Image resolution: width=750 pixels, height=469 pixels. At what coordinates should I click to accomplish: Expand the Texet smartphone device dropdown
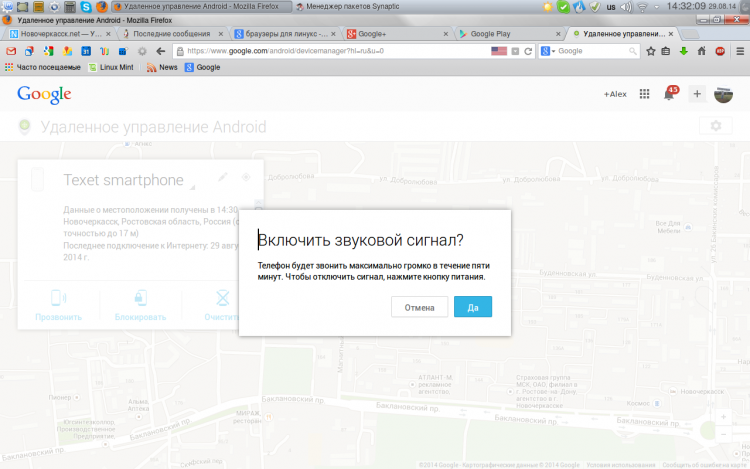[x=192, y=187]
